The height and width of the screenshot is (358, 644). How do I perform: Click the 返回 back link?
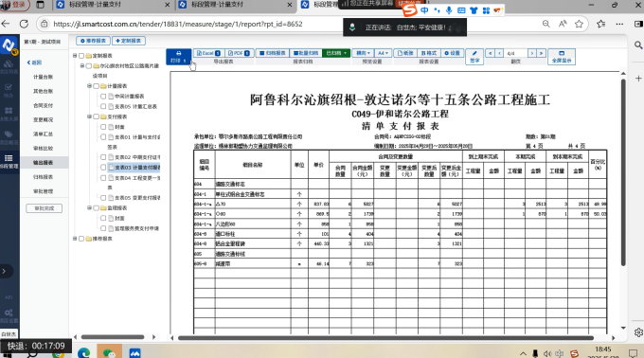pos(34,63)
